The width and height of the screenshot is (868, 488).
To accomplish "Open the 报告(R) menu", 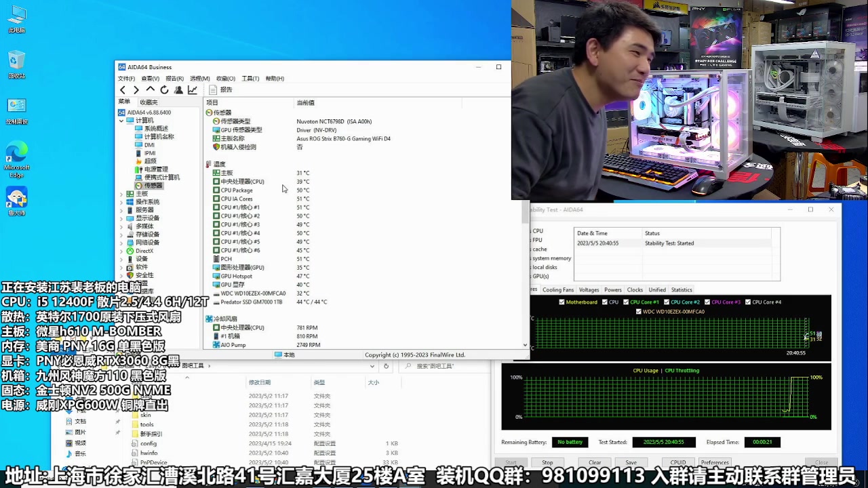I will coord(174,79).
